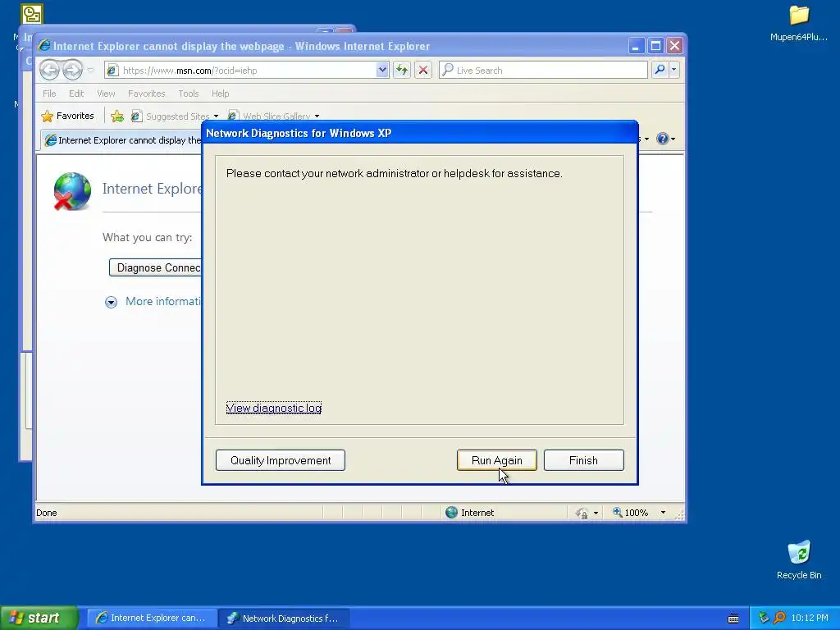Screen dimensions: 840x630
Task: Switch to Internet Explorer taskbar button
Action: pos(152,618)
